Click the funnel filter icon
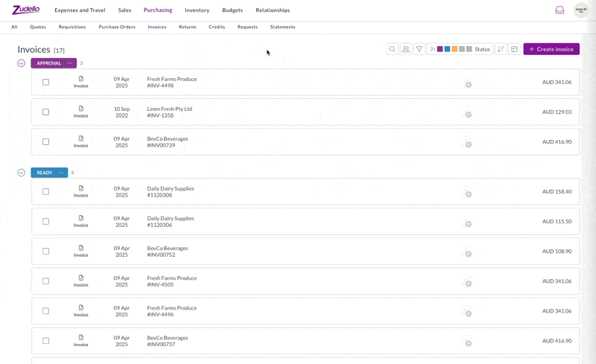 419,49
